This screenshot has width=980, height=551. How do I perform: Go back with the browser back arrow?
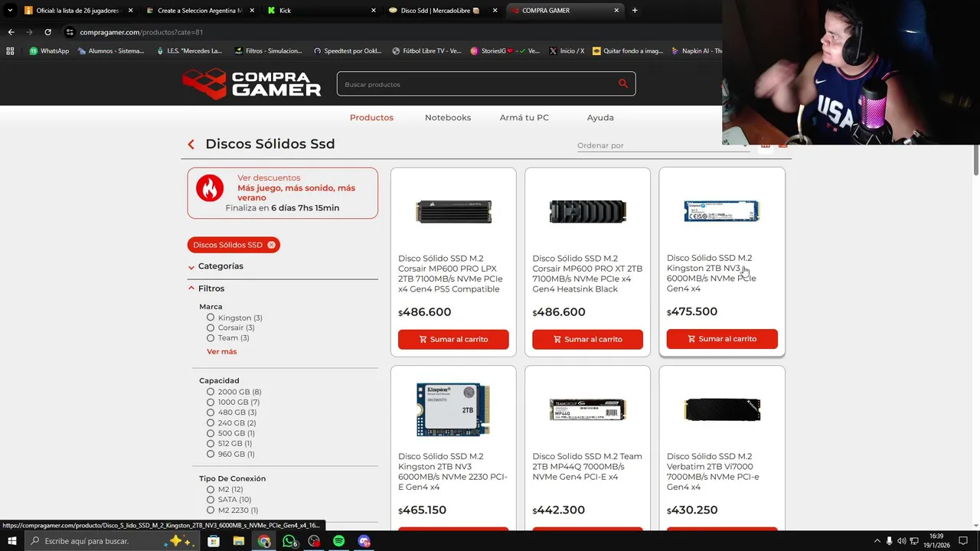pyautogui.click(x=11, y=32)
